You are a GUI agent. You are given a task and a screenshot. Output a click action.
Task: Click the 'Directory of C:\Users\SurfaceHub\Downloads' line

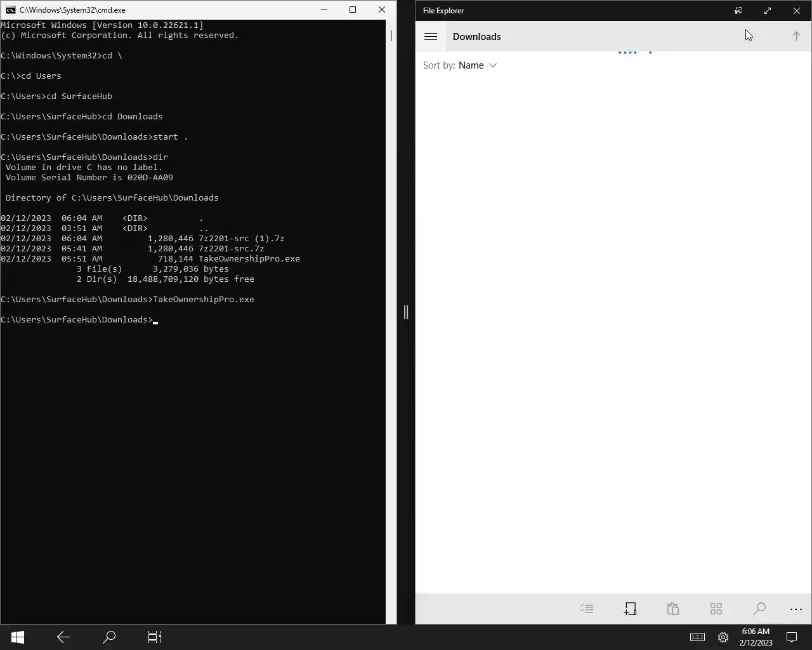112,198
